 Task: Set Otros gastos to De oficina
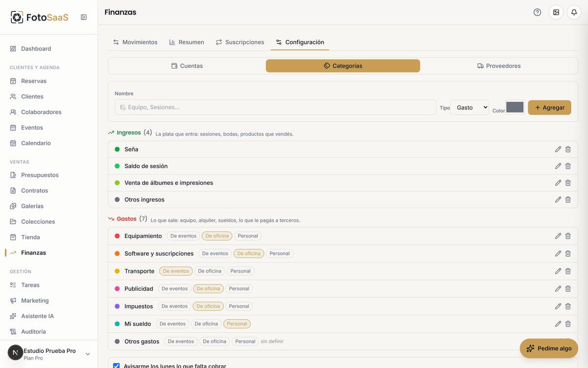pos(215,342)
